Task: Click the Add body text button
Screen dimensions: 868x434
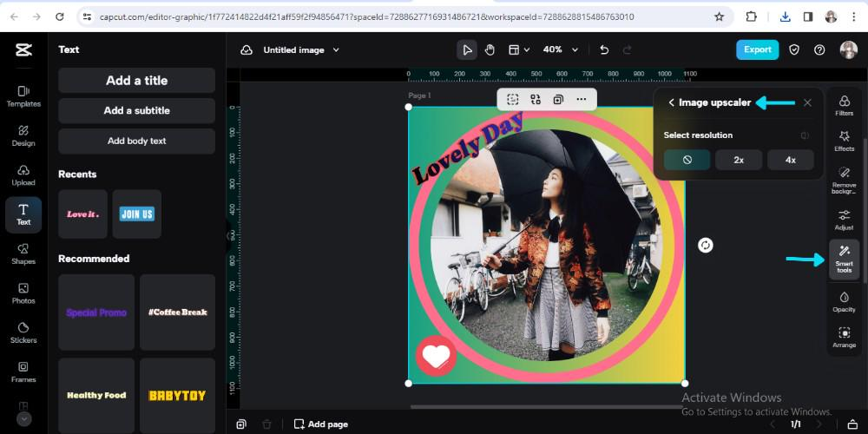Action: (x=137, y=141)
